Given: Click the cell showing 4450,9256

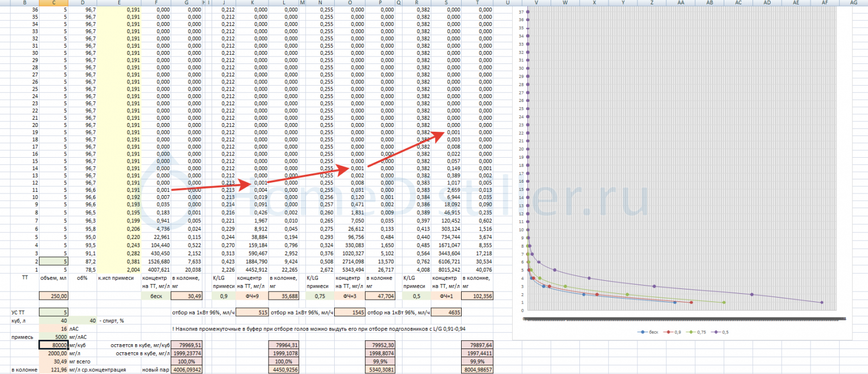Looking at the screenshot, I should pos(284,370).
